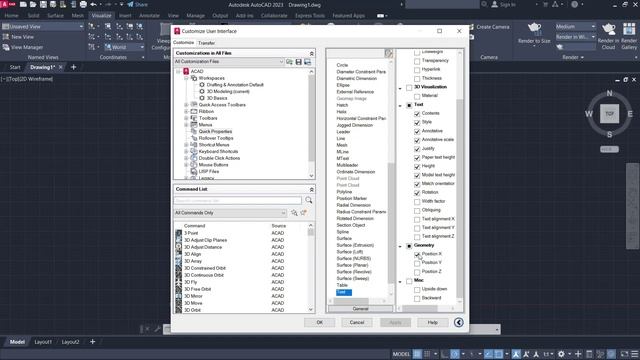This screenshot has height=360, width=640.
Task: Open the Render Gallery icon
Action: [629, 29]
